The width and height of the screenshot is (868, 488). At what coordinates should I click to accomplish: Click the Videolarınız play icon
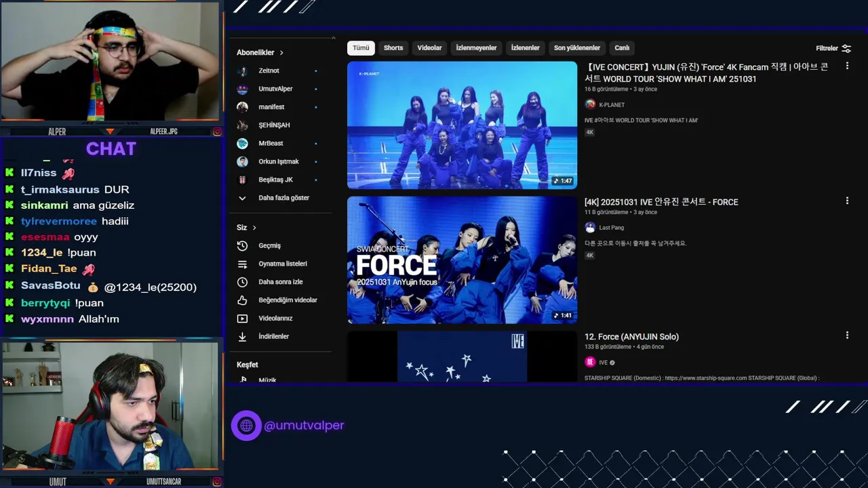tap(242, 319)
